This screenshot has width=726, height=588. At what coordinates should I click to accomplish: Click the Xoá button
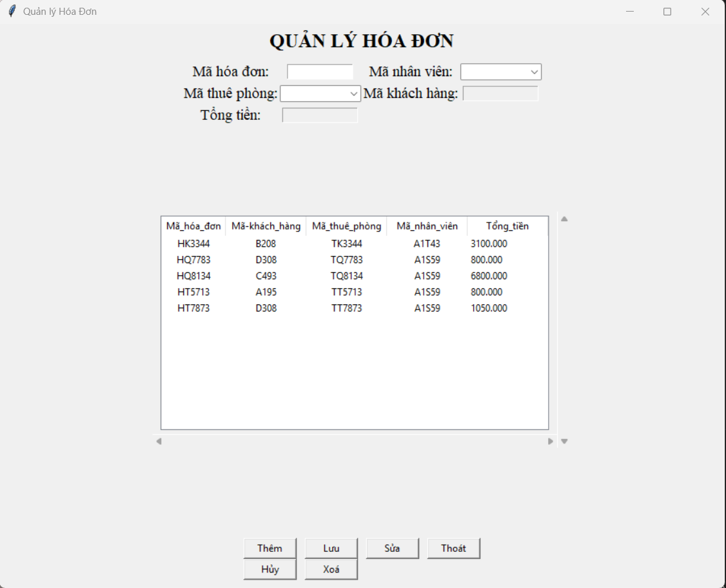click(331, 569)
